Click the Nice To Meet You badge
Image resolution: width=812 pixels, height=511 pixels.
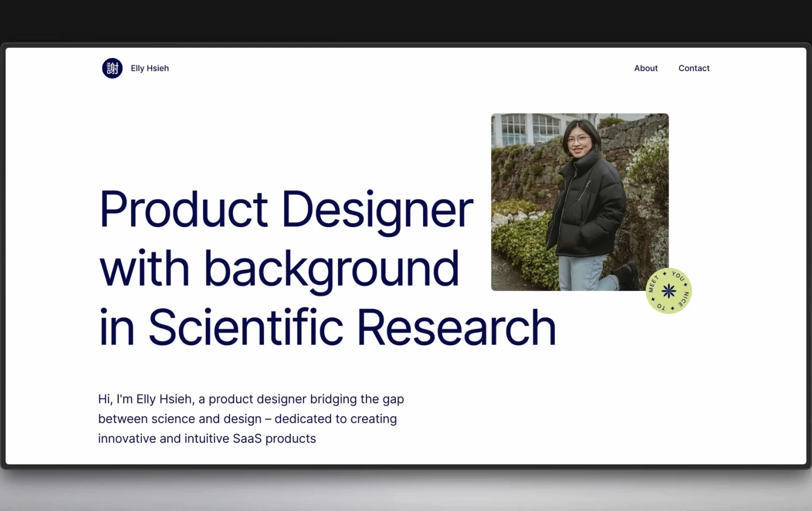tap(669, 291)
